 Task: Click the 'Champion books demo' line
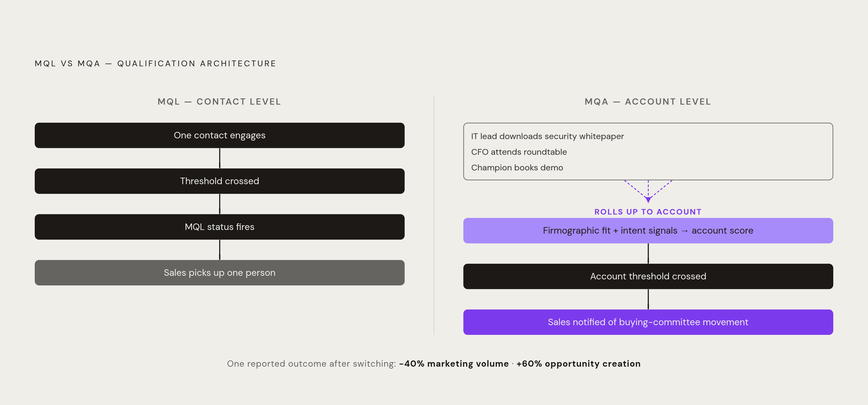pyautogui.click(x=517, y=168)
